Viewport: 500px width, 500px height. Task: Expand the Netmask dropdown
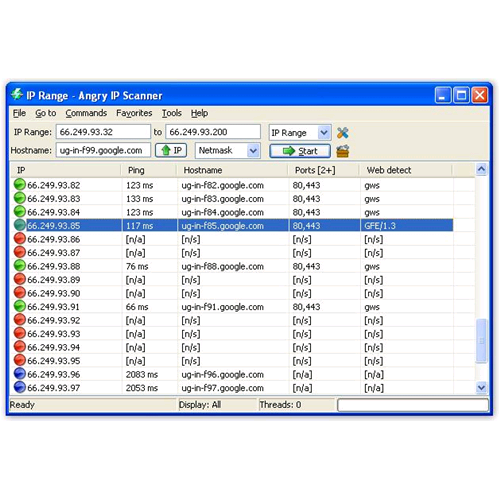227,151
